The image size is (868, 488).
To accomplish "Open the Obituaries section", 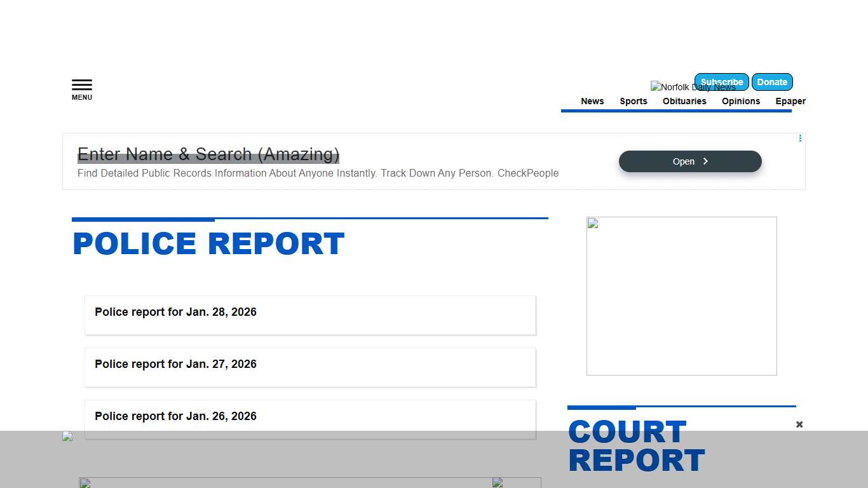I will tap(684, 101).
